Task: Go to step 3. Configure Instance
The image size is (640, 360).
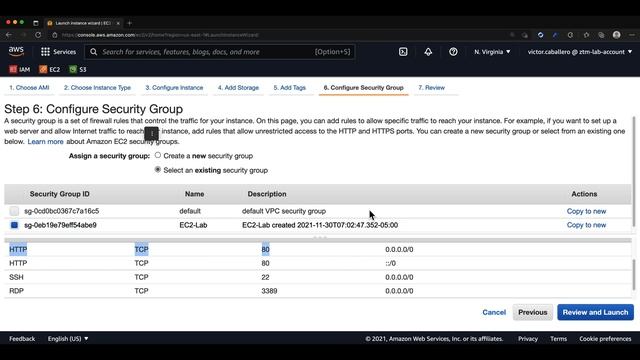Action: (174, 88)
